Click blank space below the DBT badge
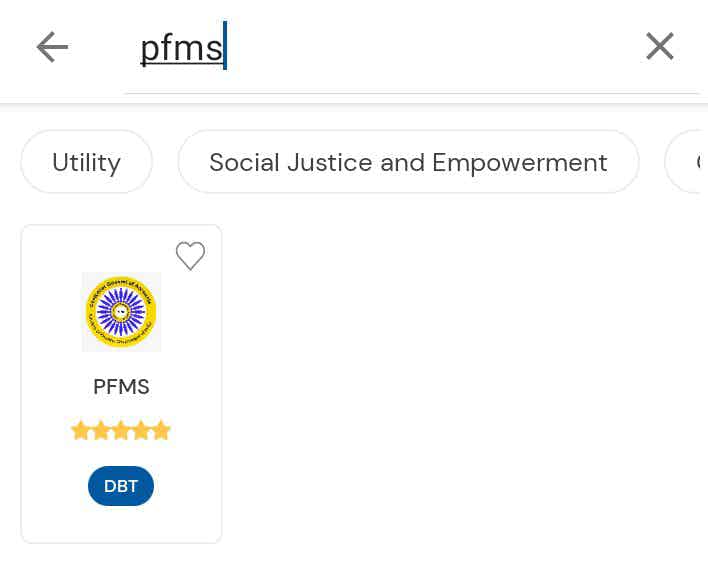Screen dimensions: 708x564 pos(121,525)
